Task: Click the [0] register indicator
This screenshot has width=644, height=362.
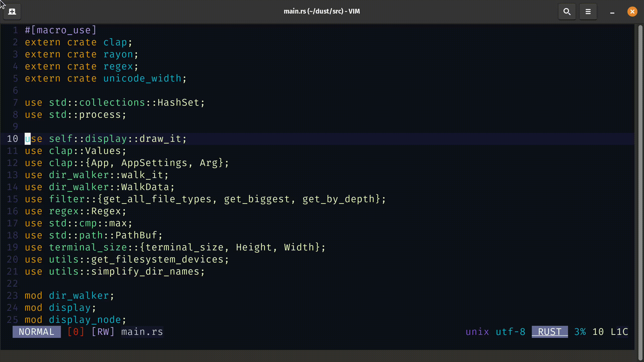Action: coord(75,332)
